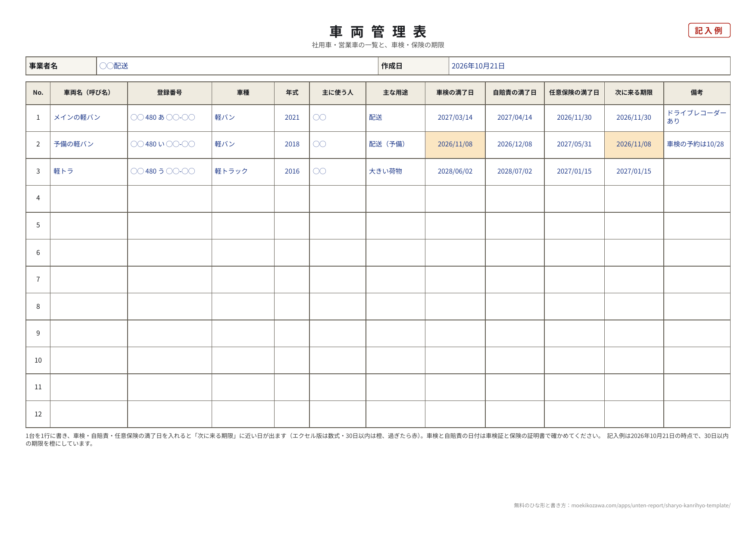
Task: Click 2027/01/15 in the 任意保険の満了日 column
Action: [x=574, y=171]
